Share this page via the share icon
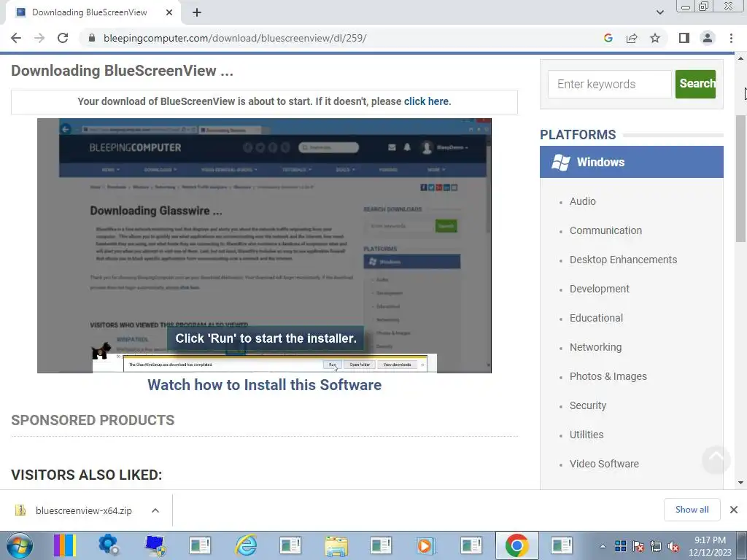 [632, 38]
